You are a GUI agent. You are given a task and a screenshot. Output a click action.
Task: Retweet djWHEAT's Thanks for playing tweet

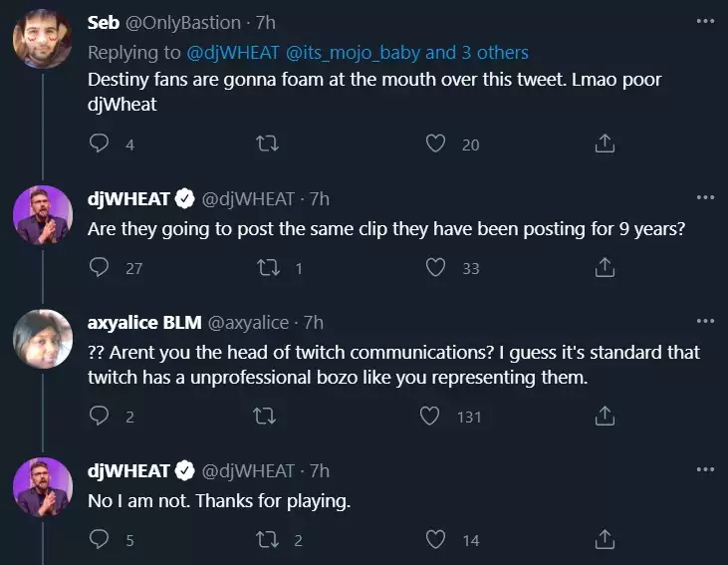click(268, 539)
